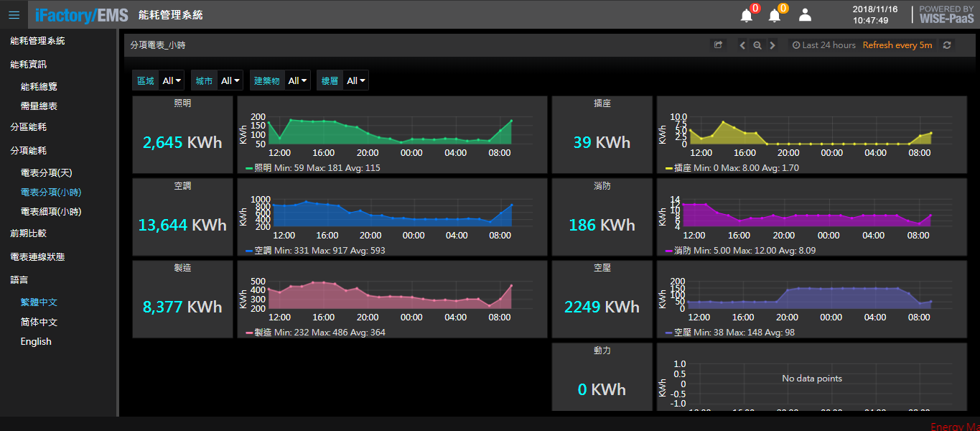Click the WISE-PaaS logo
The width and height of the screenshot is (980, 431).
tap(946, 14)
